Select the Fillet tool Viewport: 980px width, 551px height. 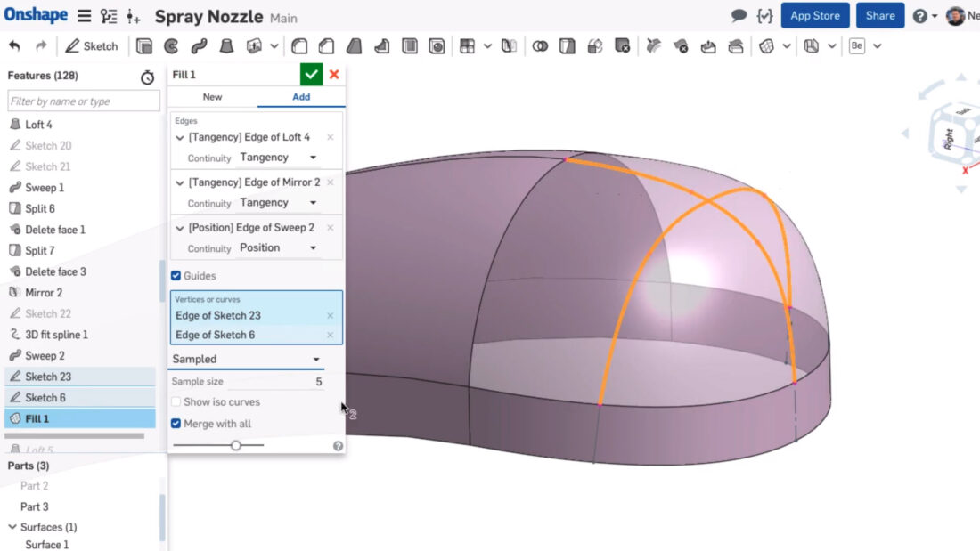click(299, 45)
